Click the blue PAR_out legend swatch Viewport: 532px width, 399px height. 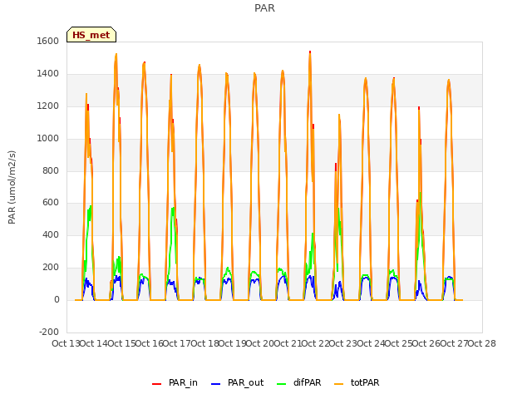coord(216,383)
